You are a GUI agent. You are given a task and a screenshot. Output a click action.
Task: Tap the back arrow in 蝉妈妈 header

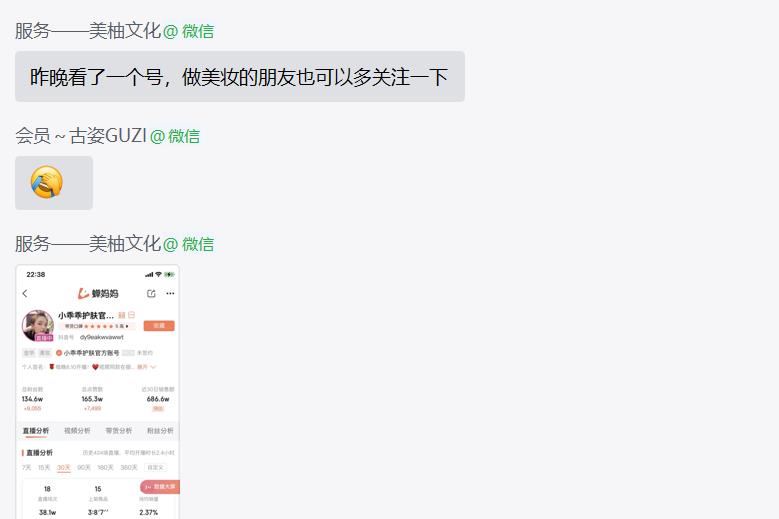click(x=25, y=294)
